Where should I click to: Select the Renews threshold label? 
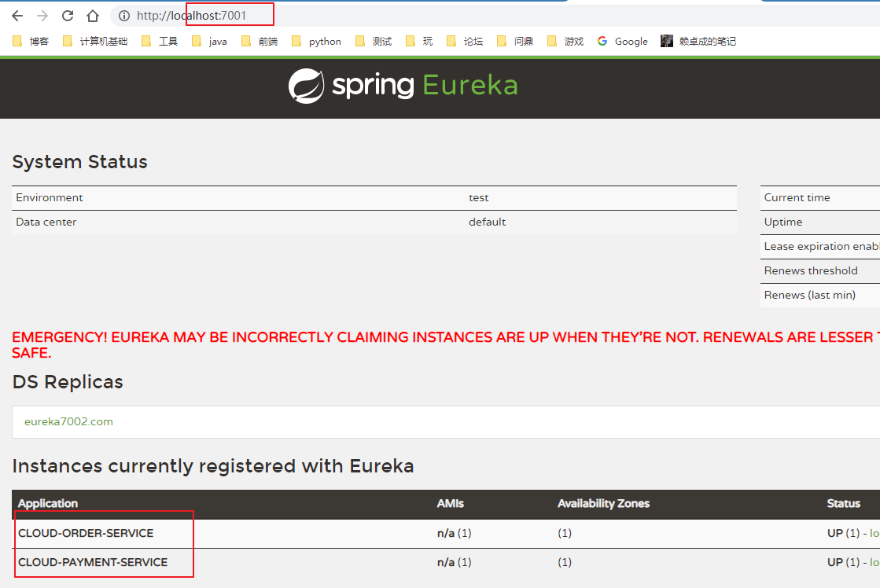coord(811,270)
